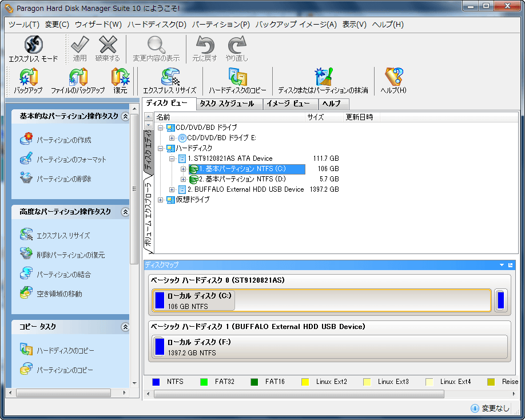Click the disk map horizontal scrollbar

coord(299,394)
